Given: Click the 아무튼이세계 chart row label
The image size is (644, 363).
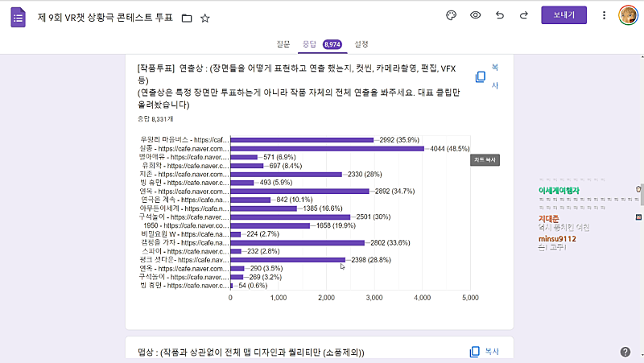Looking at the screenshot, I should click(x=184, y=208).
